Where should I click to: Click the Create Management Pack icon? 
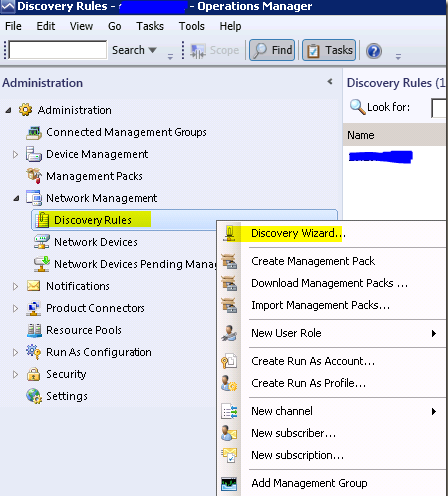(x=229, y=261)
